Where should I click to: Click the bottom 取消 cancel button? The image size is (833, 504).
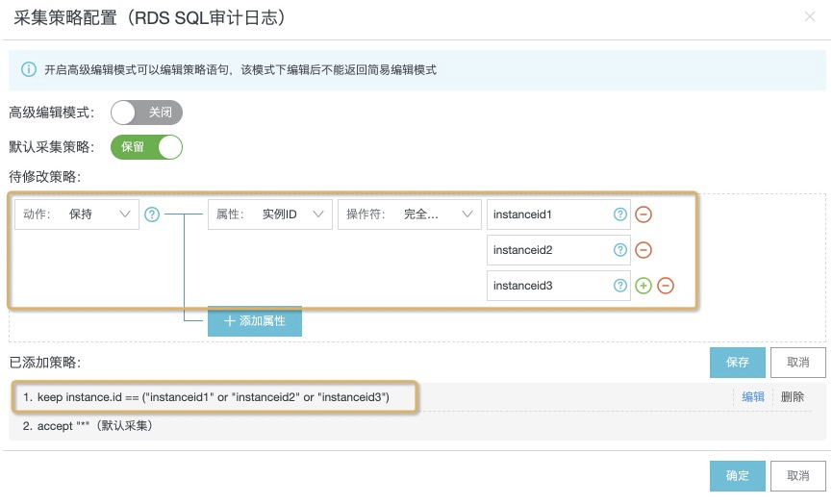tap(798, 476)
